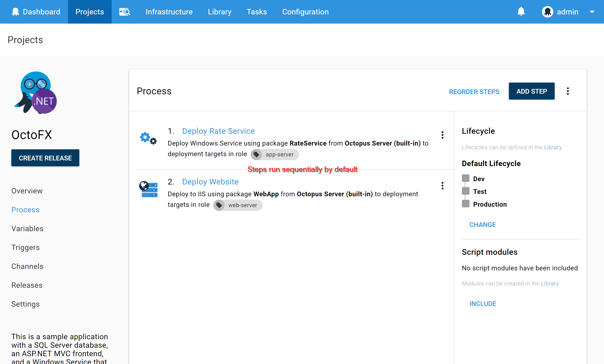
Task: Click the Add Step button
Action: [x=532, y=91]
